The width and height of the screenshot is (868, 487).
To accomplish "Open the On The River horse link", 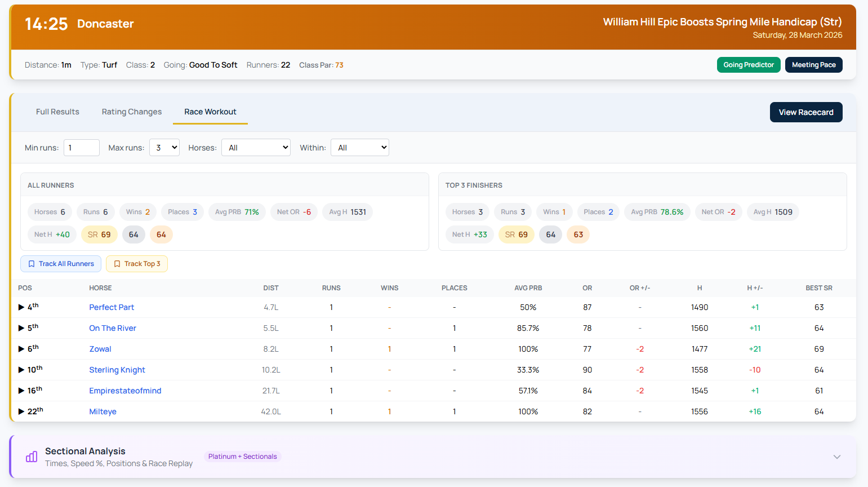I will (x=113, y=328).
